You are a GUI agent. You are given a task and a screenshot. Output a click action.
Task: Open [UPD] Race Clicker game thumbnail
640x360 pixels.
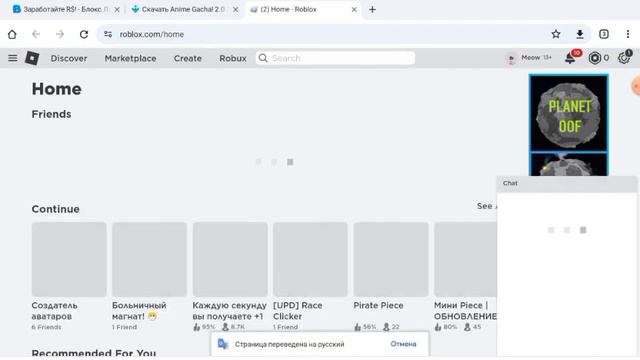310,260
